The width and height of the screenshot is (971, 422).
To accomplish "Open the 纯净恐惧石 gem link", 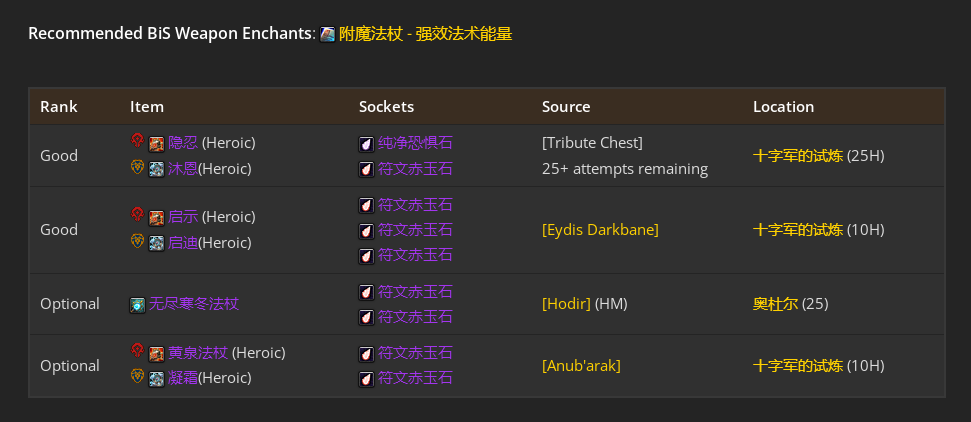I will [415, 143].
